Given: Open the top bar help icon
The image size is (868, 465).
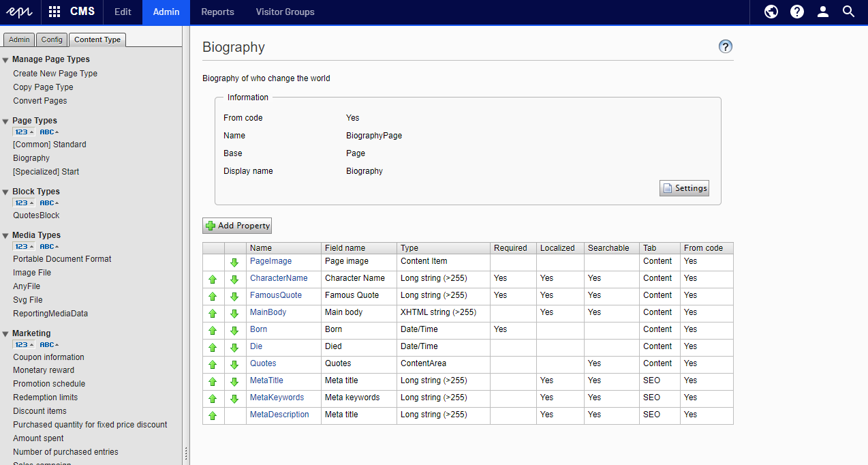Looking at the screenshot, I should pyautogui.click(x=797, y=12).
